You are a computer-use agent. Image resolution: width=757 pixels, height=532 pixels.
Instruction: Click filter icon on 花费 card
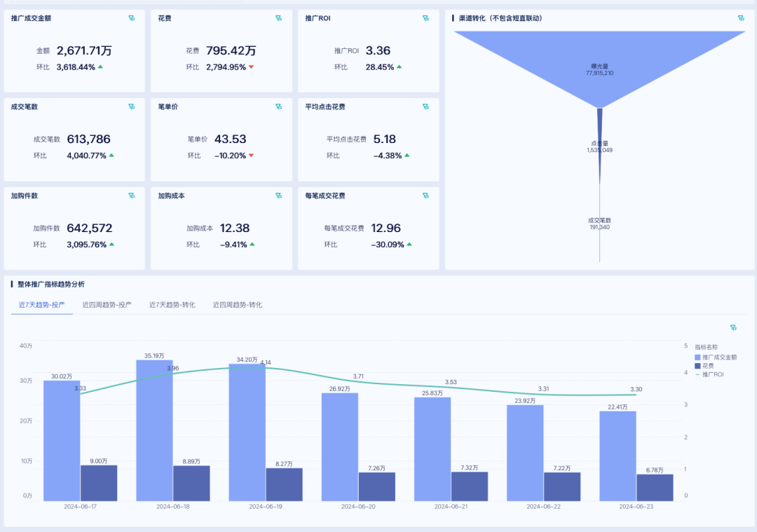click(x=278, y=18)
